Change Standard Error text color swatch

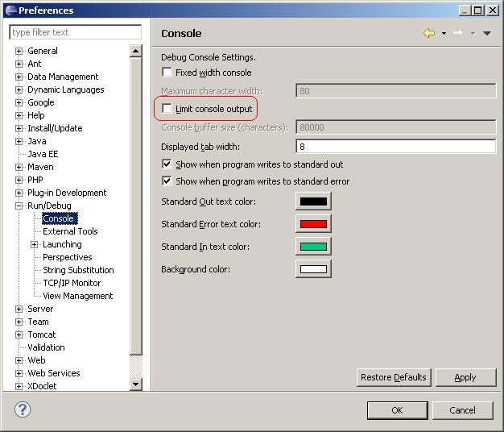click(313, 224)
